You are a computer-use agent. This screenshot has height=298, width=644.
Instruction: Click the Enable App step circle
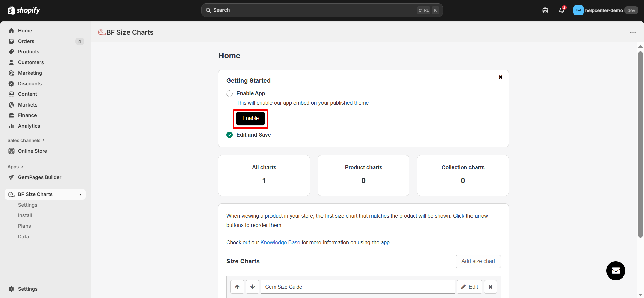coord(229,94)
